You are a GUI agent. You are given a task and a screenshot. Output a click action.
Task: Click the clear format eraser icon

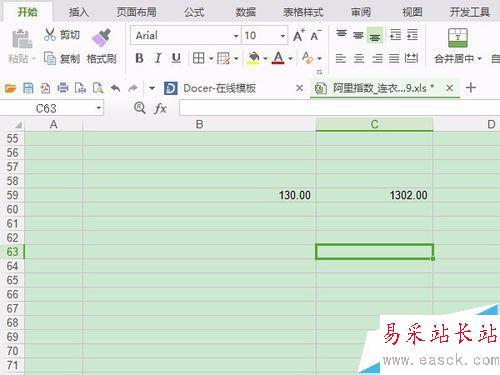(307, 58)
